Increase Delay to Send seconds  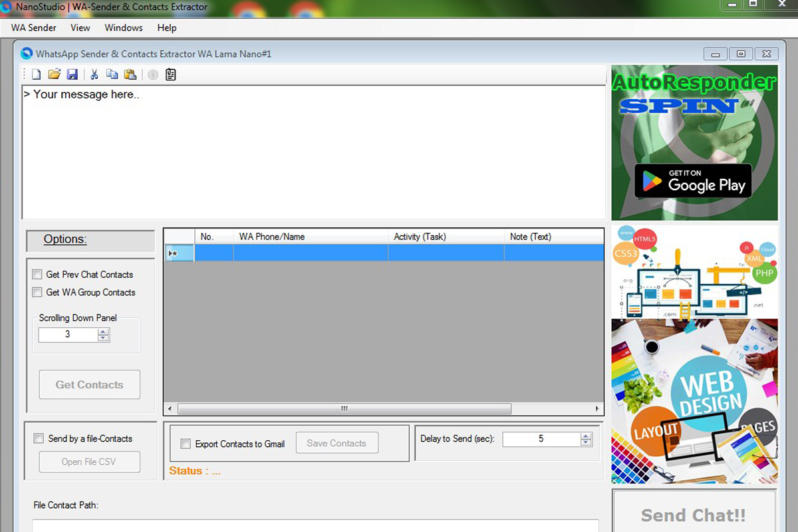point(586,436)
